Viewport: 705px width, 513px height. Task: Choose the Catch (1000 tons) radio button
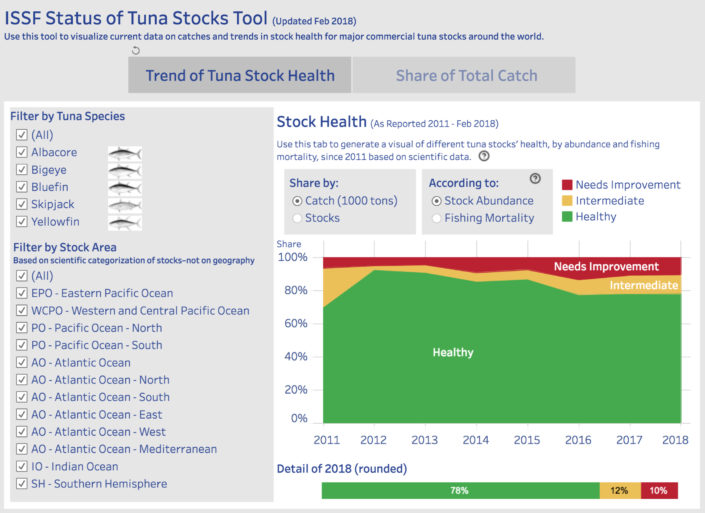point(297,201)
